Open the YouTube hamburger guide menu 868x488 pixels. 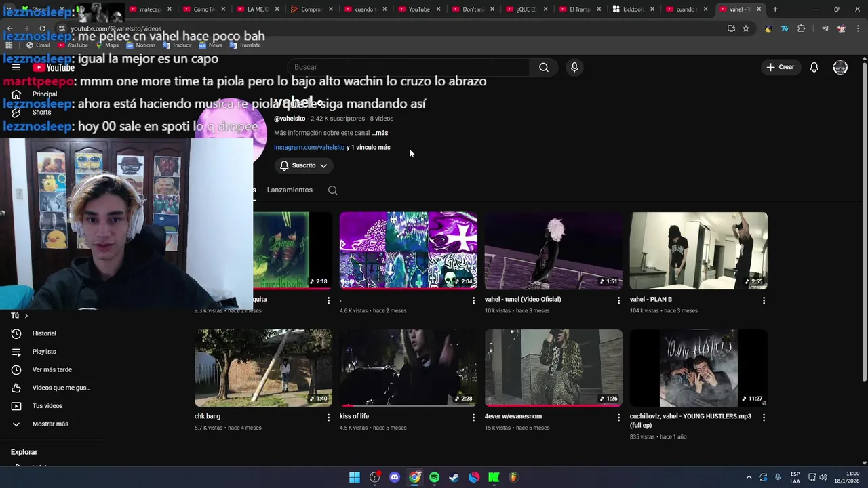click(x=16, y=67)
